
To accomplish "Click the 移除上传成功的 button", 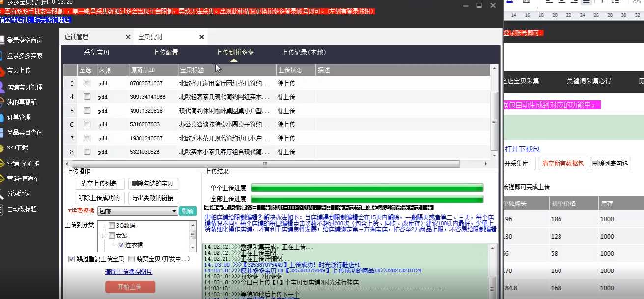I will pos(99,198).
